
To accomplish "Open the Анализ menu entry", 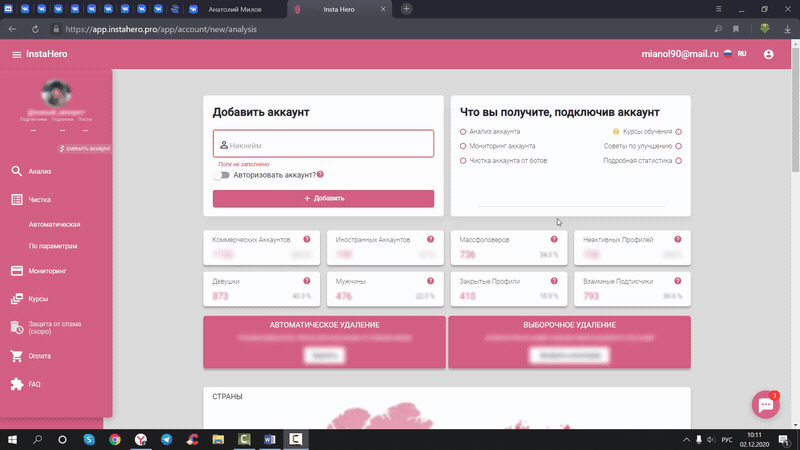I will (40, 171).
